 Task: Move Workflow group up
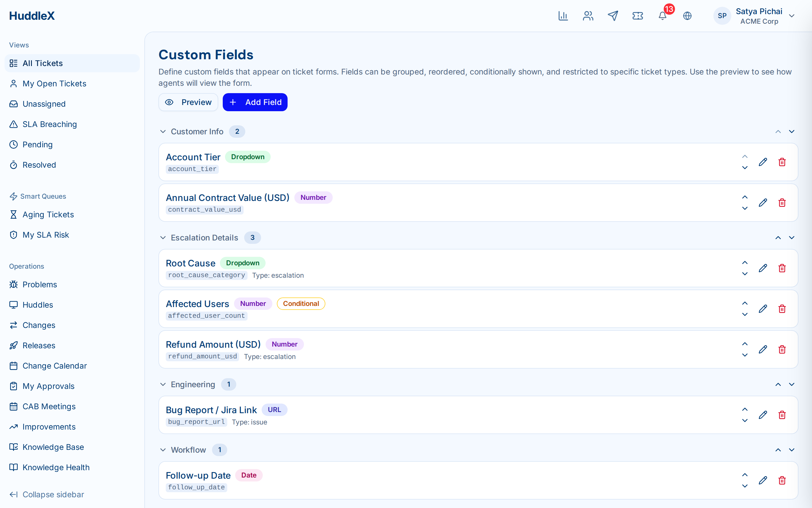pos(778,450)
